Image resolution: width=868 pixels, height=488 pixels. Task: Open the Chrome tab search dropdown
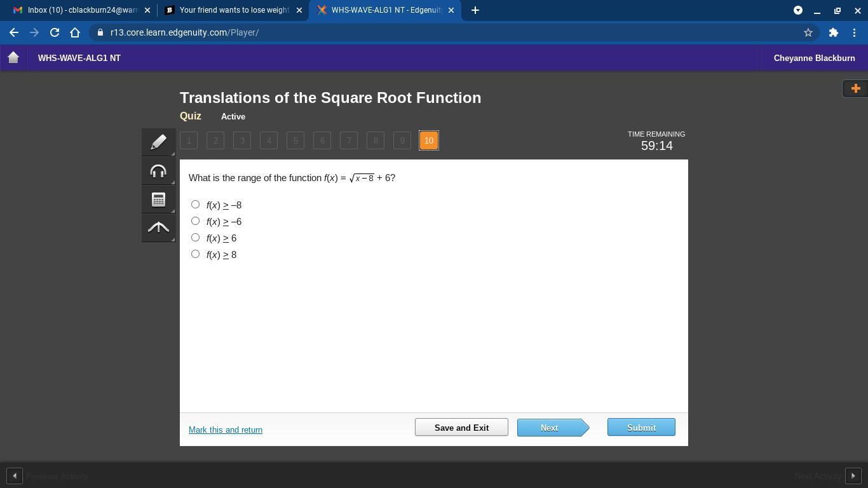coord(797,10)
